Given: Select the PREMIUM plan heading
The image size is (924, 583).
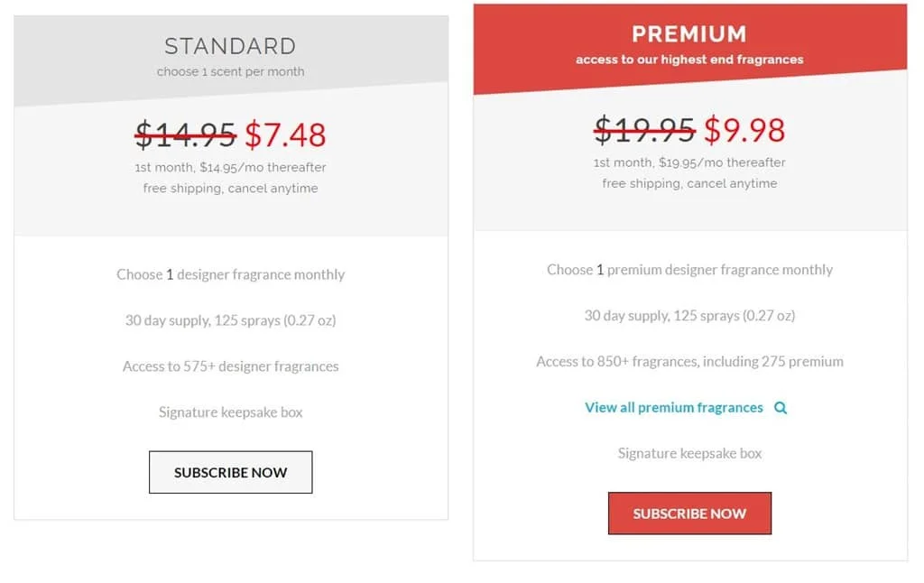Looking at the screenshot, I should click(689, 34).
